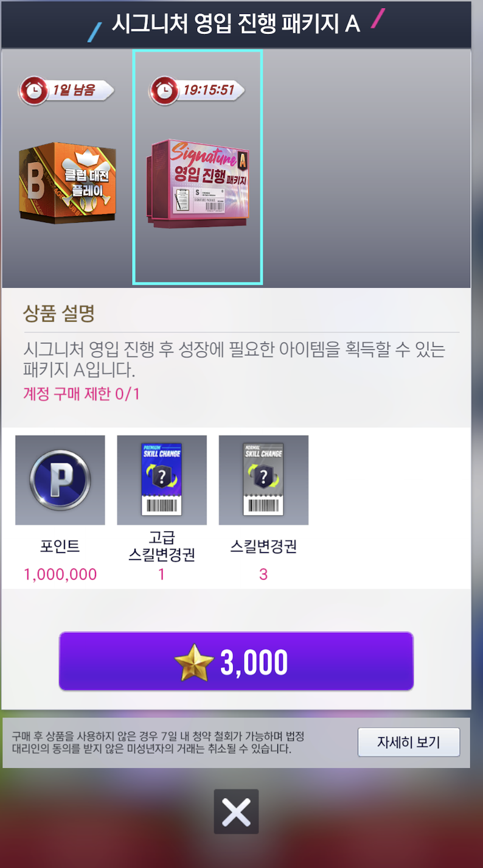Viewport: 483px width, 868px height.
Task: Click the 계정 구매 제한 0/1 text
Action: [x=82, y=394]
